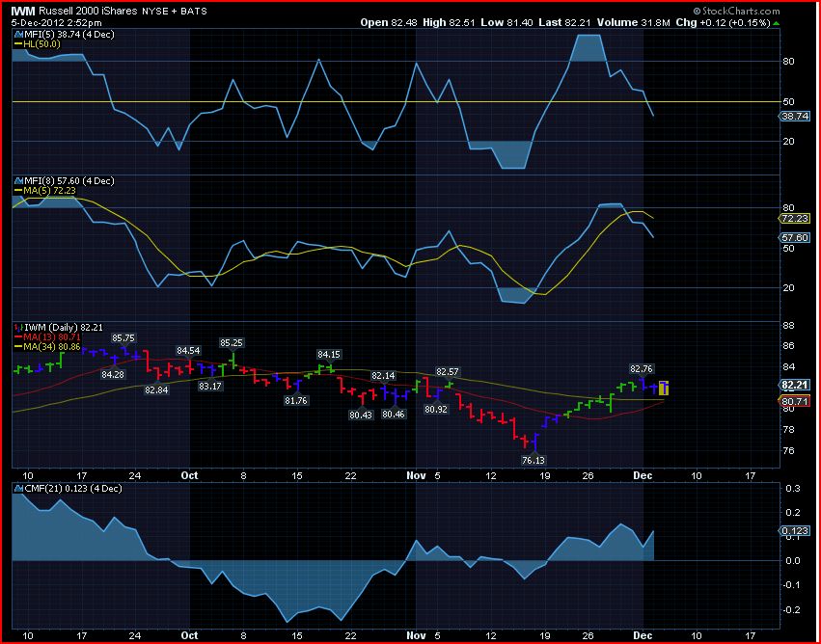Viewport: 821px width, 644px height.
Task: Click the Nov label under price panel
Action: (x=416, y=475)
